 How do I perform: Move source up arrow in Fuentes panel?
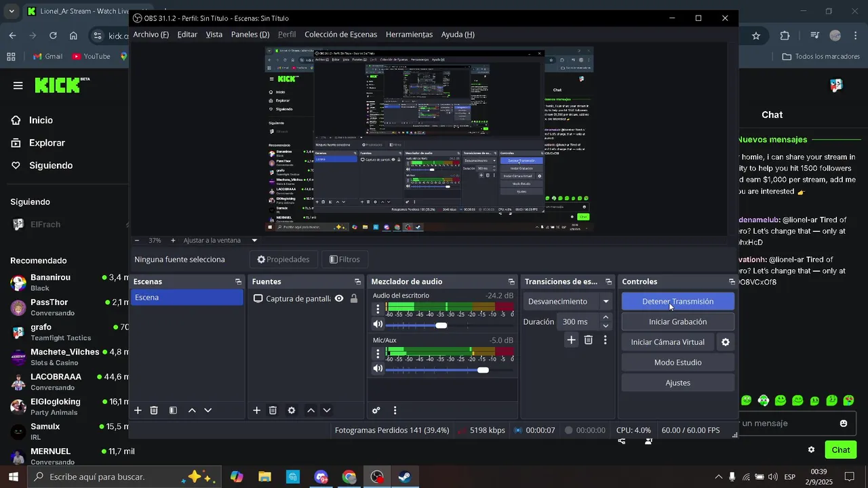point(311,410)
